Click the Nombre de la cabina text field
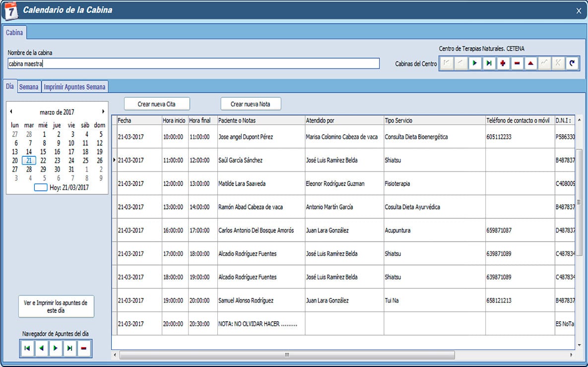Viewport: 588px width, 367px height. click(x=194, y=63)
